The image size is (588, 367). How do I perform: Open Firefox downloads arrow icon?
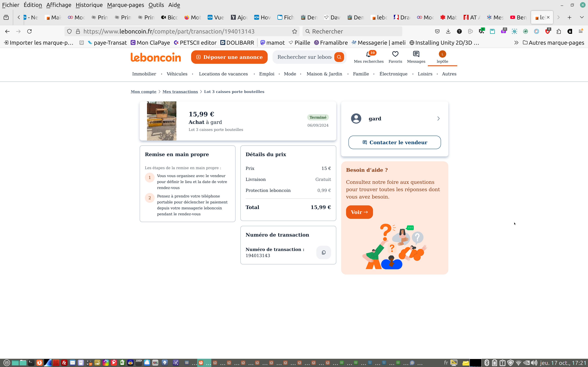tap(448, 31)
